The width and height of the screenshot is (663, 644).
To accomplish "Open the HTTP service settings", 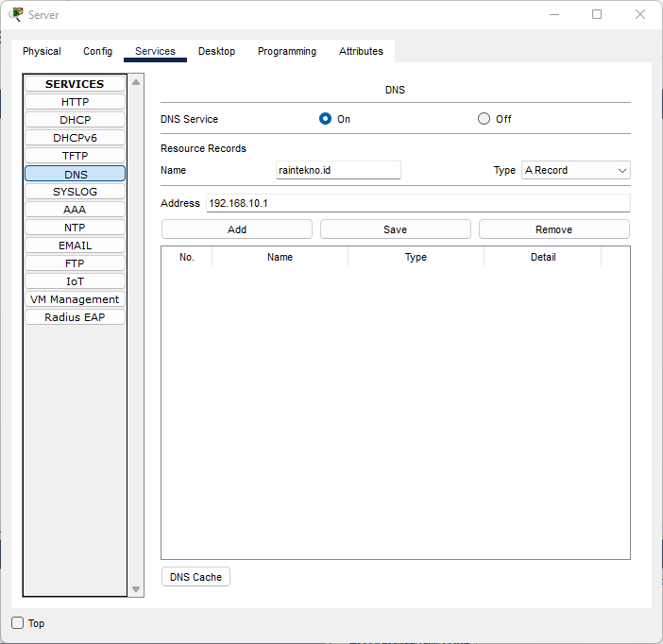I will pyautogui.click(x=75, y=102).
